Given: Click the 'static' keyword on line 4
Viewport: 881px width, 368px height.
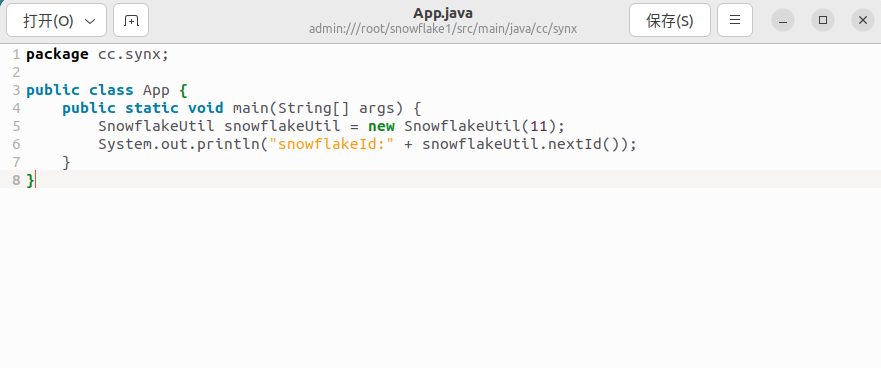Looking at the screenshot, I should (152, 108).
